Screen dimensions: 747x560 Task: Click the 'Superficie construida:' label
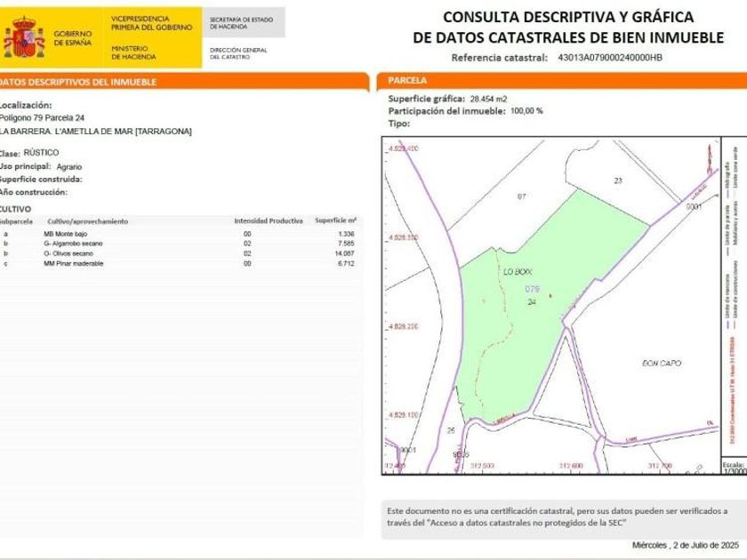coord(41,179)
